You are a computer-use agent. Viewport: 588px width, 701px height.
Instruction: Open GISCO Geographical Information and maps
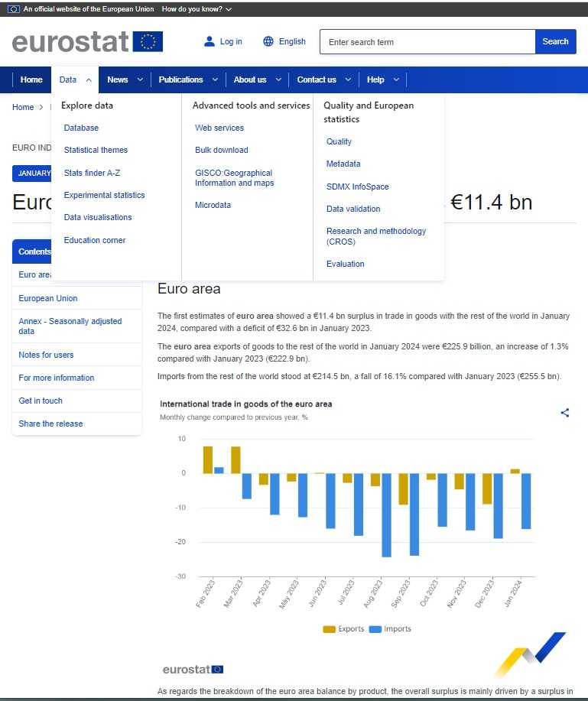234,178
